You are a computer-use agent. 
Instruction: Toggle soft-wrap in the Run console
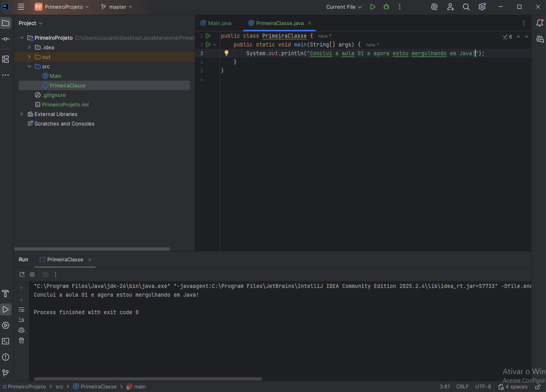(21, 309)
